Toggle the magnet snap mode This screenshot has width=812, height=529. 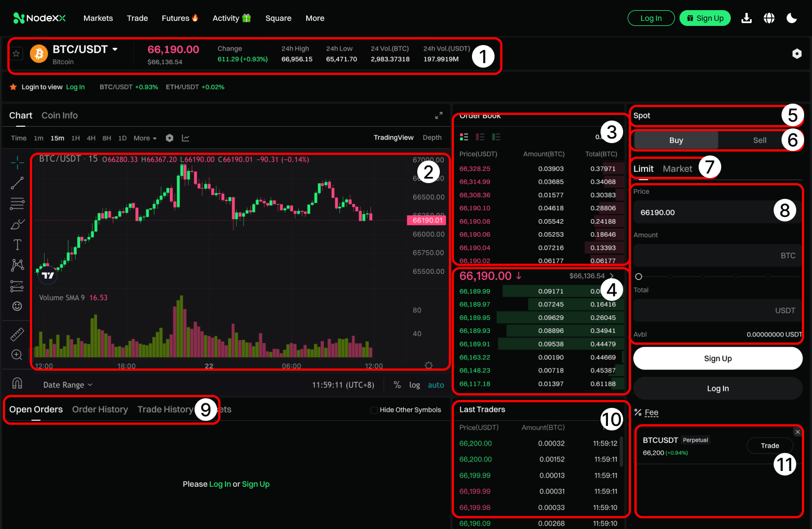click(x=17, y=383)
